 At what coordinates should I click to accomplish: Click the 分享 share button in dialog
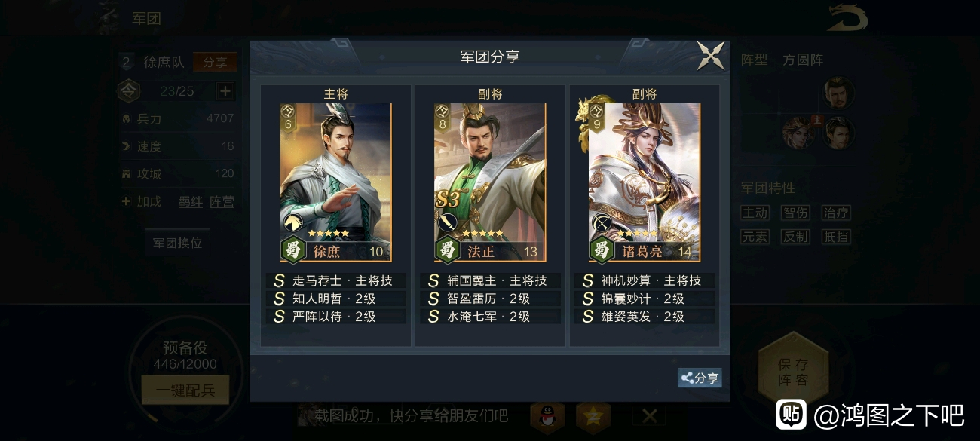click(x=700, y=378)
